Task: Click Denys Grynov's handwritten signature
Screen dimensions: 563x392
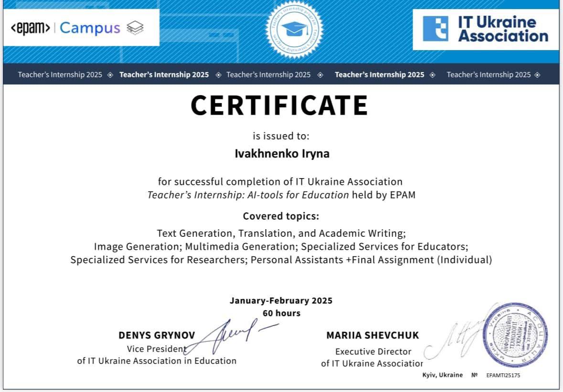Action: click(x=231, y=336)
